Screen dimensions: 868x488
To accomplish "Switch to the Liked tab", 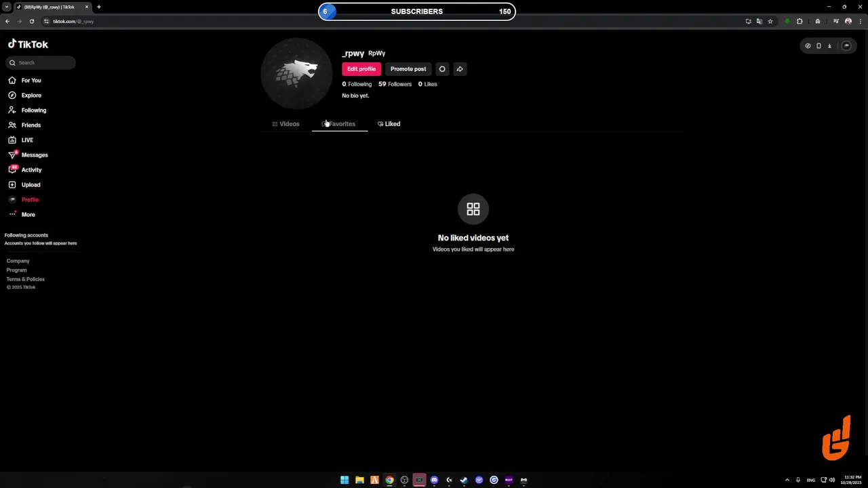I will (x=389, y=124).
